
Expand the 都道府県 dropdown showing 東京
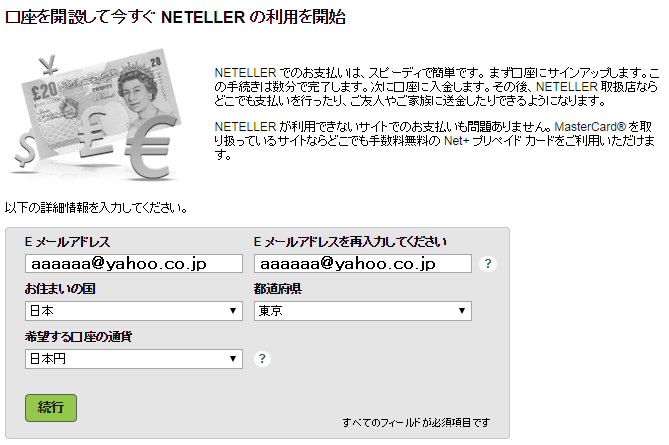(363, 311)
